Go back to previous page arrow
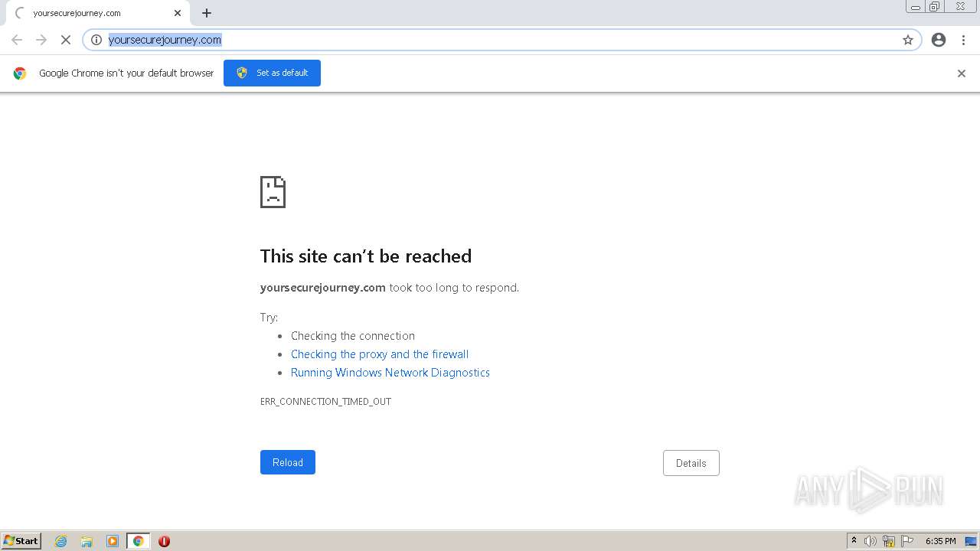The height and width of the screenshot is (551, 980). (x=17, y=40)
